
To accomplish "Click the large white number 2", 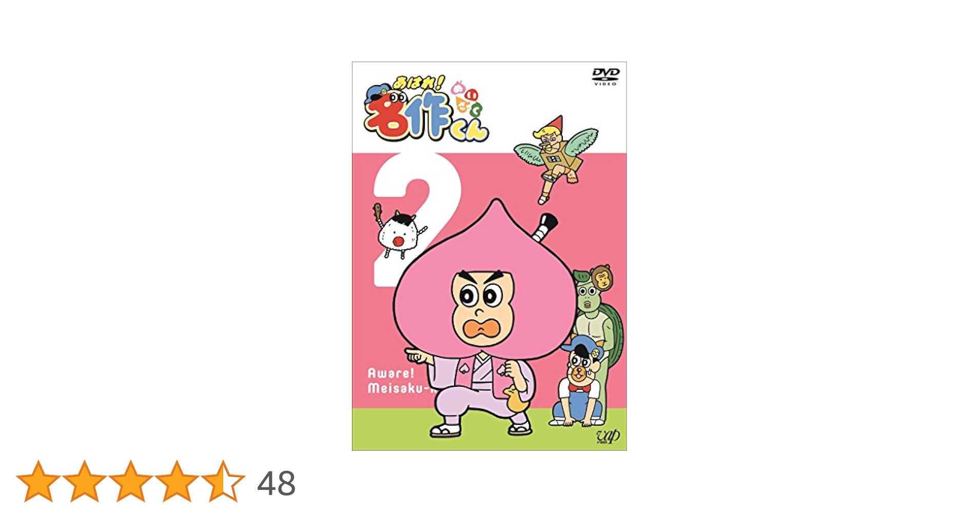I will (410, 219).
